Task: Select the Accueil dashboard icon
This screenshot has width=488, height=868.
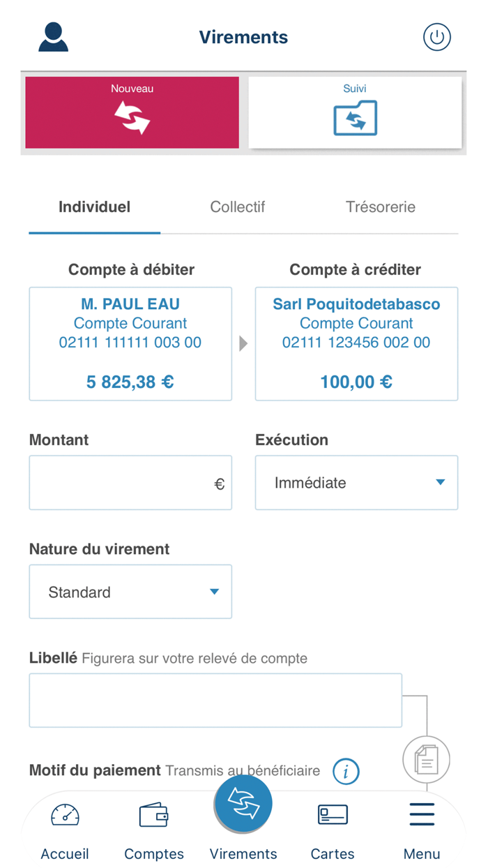Action: tap(65, 815)
